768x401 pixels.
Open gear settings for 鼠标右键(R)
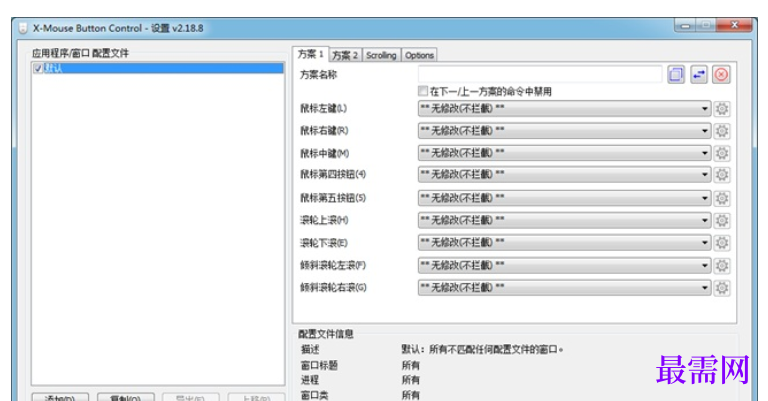(721, 131)
